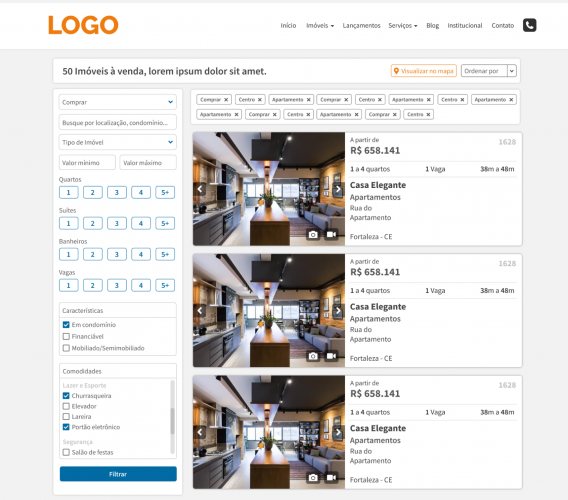This screenshot has width=568, height=500.
Task: Open video via camcorder icon on third listing
Action: pyautogui.click(x=331, y=478)
